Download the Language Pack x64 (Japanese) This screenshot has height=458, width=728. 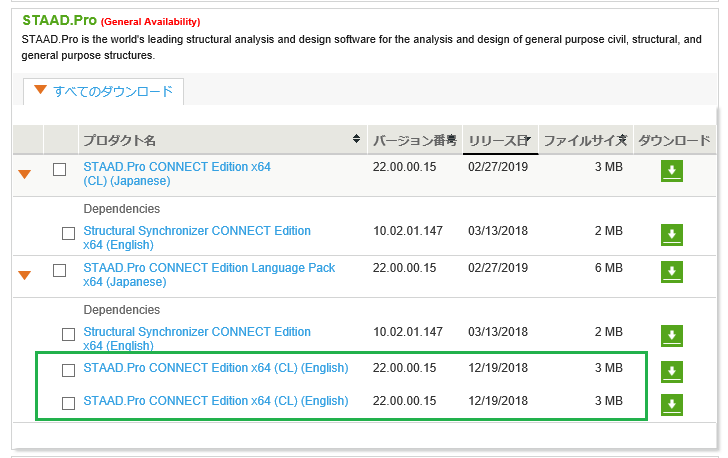point(671,271)
